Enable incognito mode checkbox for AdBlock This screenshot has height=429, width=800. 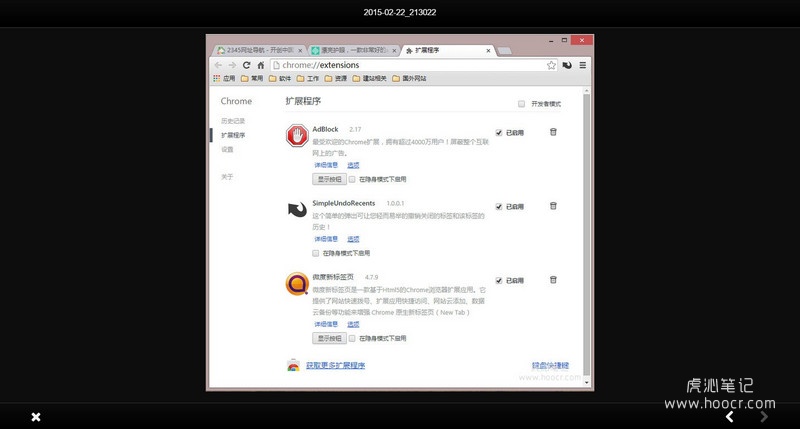352,180
